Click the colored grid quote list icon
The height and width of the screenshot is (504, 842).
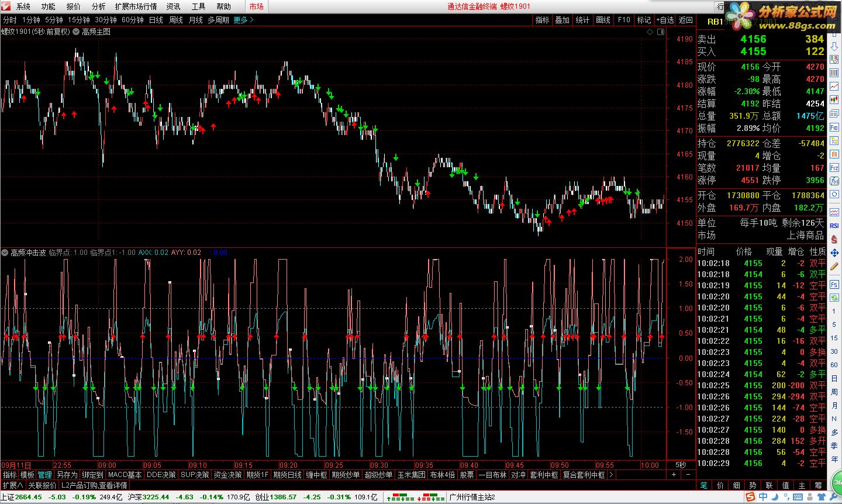click(834, 73)
